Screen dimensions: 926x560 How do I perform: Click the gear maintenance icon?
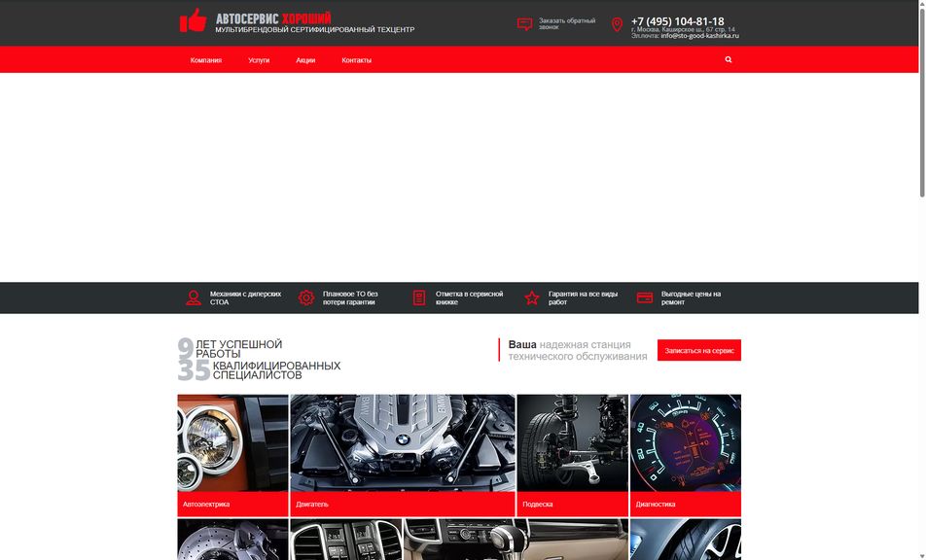[305, 298]
